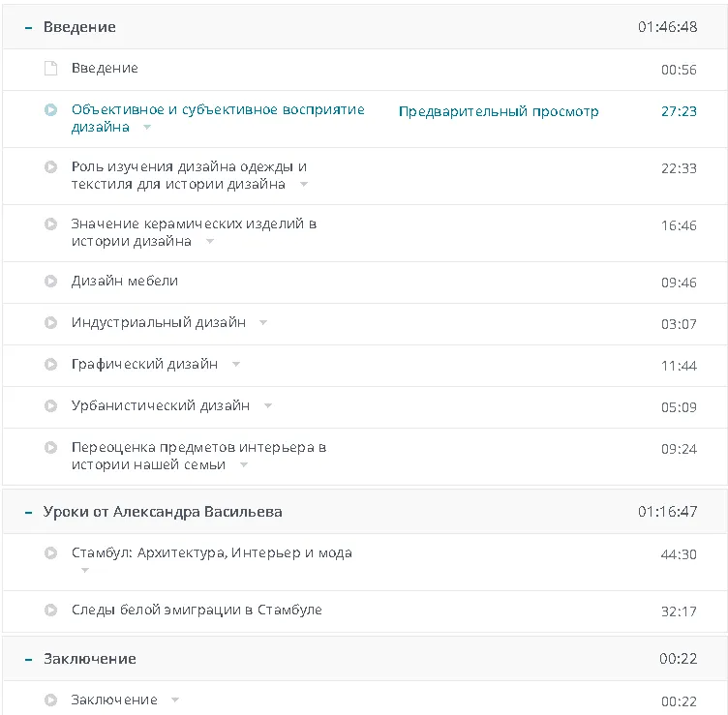This screenshot has height=715, width=728.
Task: Expand description arrow for Графический дизайн
Action: pos(236,365)
